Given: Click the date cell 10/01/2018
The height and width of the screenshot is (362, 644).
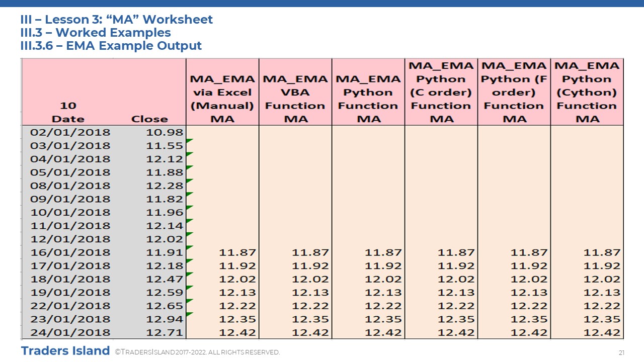Looking at the screenshot, I should pyautogui.click(x=70, y=212).
